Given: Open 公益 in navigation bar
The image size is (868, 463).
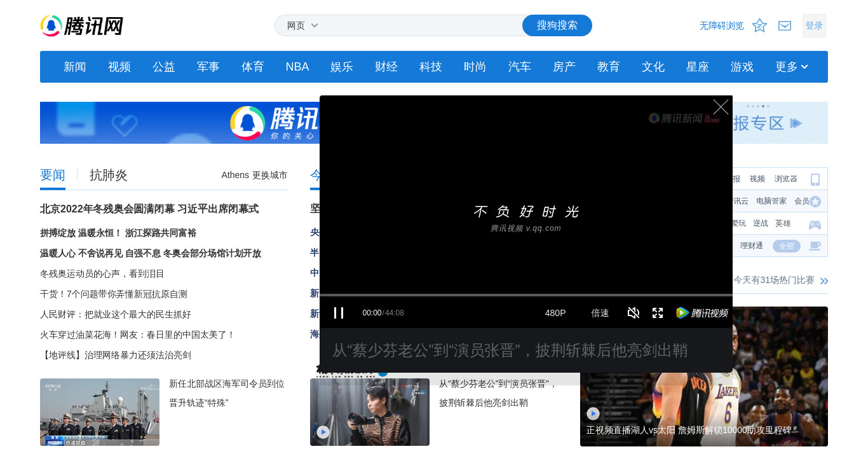Looking at the screenshot, I should [x=164, y=67].
